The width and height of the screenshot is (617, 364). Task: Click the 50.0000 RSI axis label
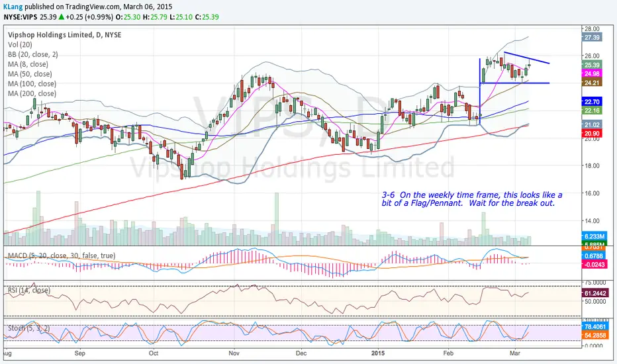click(x=594, y=302)
